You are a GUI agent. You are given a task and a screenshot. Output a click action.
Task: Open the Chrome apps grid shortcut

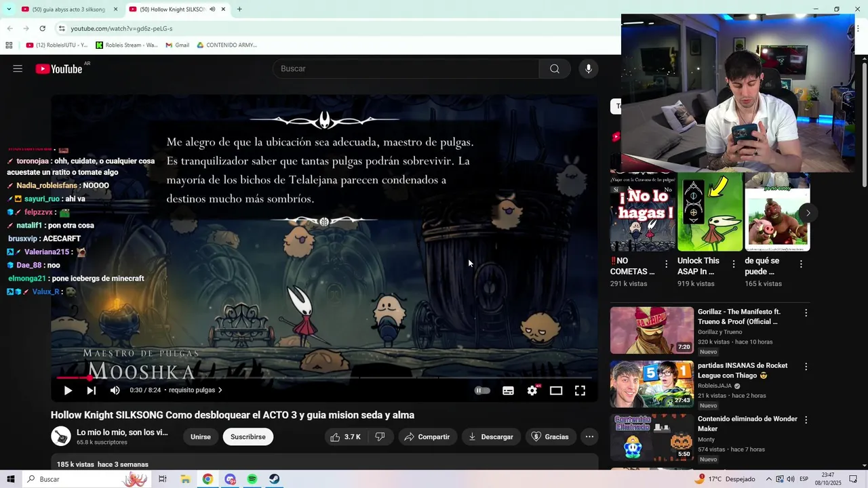pos(9,45)
